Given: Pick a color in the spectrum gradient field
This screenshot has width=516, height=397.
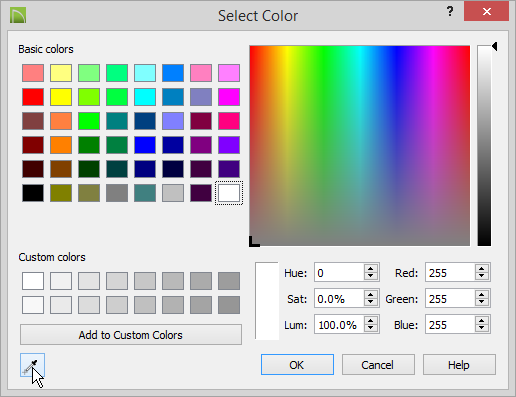Looking at the screenshot, I should (x=360, y=146).
